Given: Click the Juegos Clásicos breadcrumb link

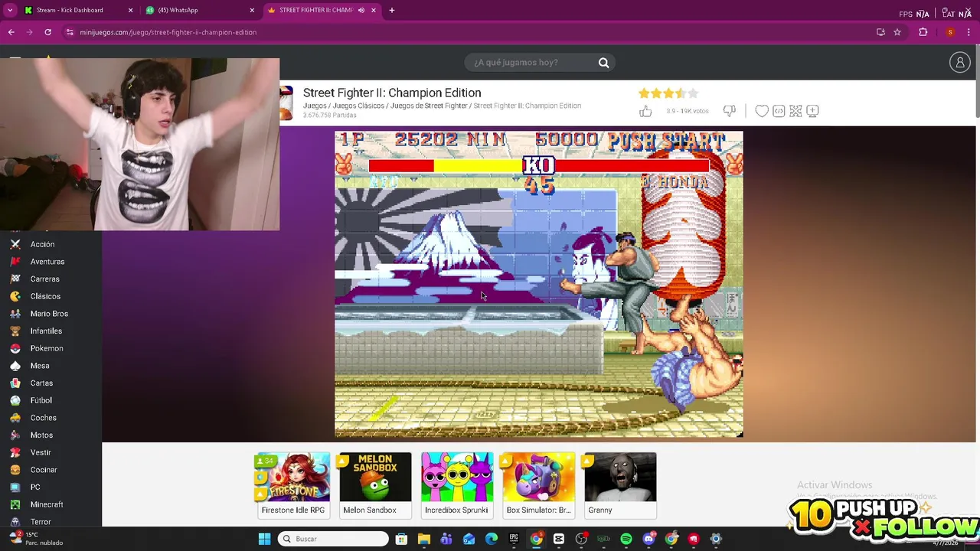Looking at the screenshot, I should (358, 106).
